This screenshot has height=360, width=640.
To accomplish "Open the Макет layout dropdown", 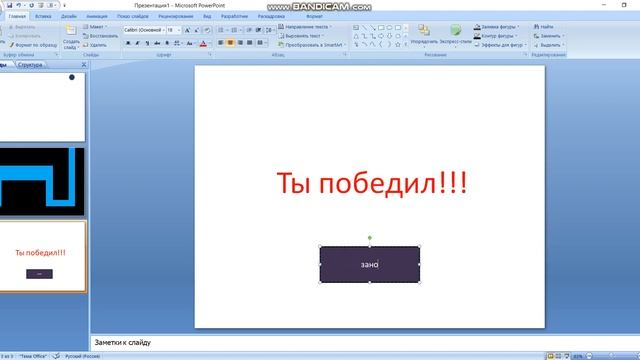I will (x=95, y=27).
